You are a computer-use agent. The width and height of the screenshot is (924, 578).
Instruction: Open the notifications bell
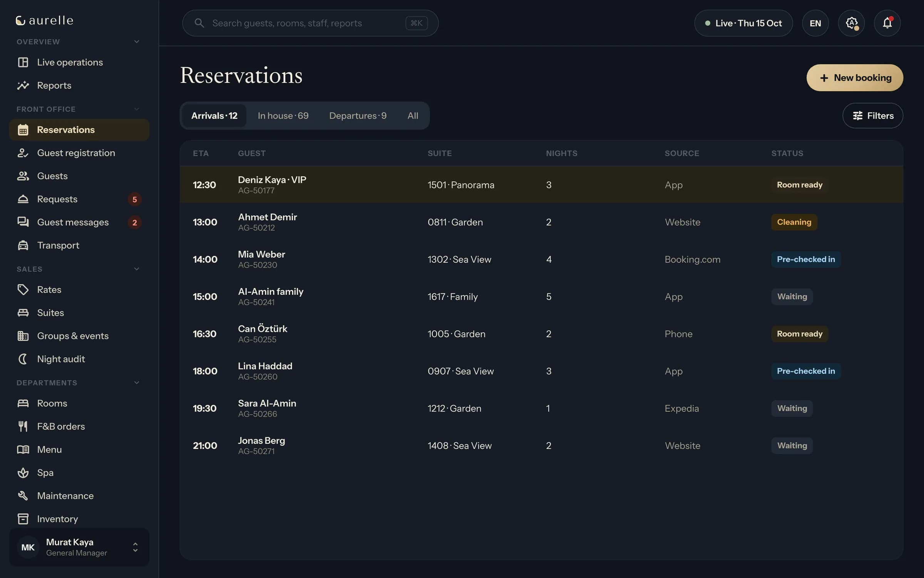(887, 23)
